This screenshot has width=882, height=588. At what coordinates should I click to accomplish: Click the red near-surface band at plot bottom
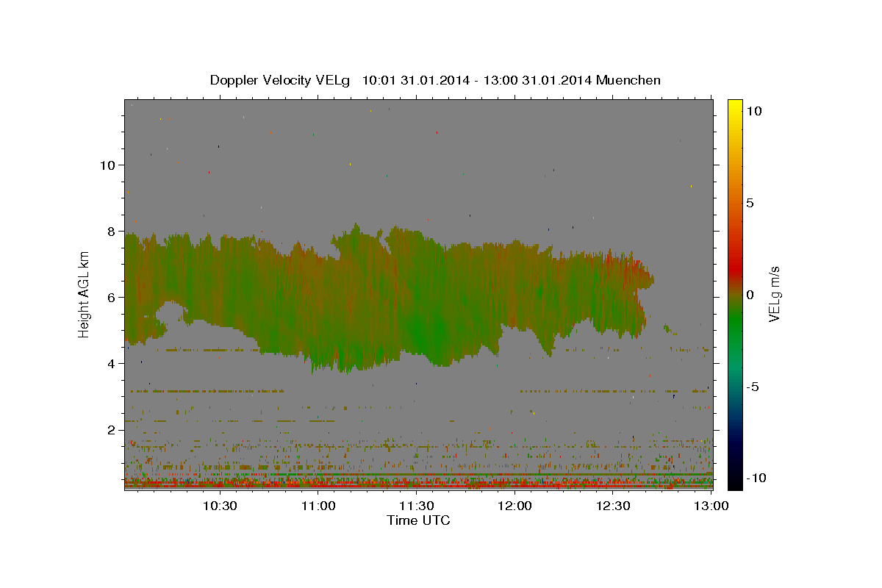point(418,486)
